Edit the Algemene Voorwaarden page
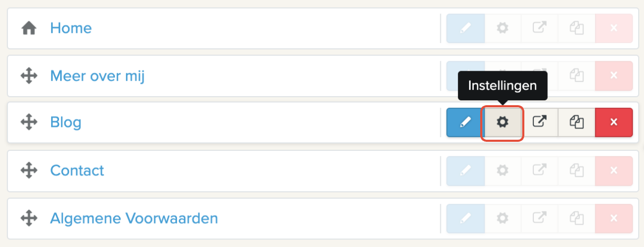Viewport: 644px width, 247px height. click(x=465, y=218)
